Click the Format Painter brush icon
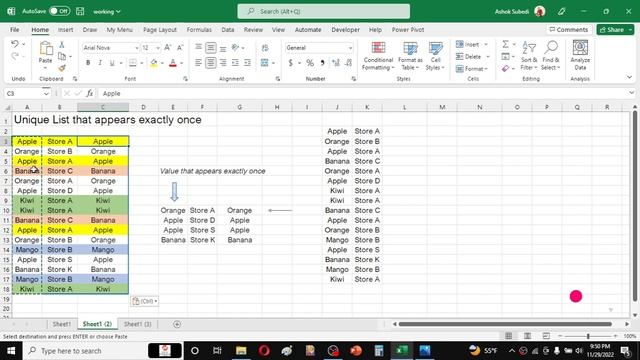Image resolution: width=640 pixels, height=360 pixels. click(x=62, y=68)
